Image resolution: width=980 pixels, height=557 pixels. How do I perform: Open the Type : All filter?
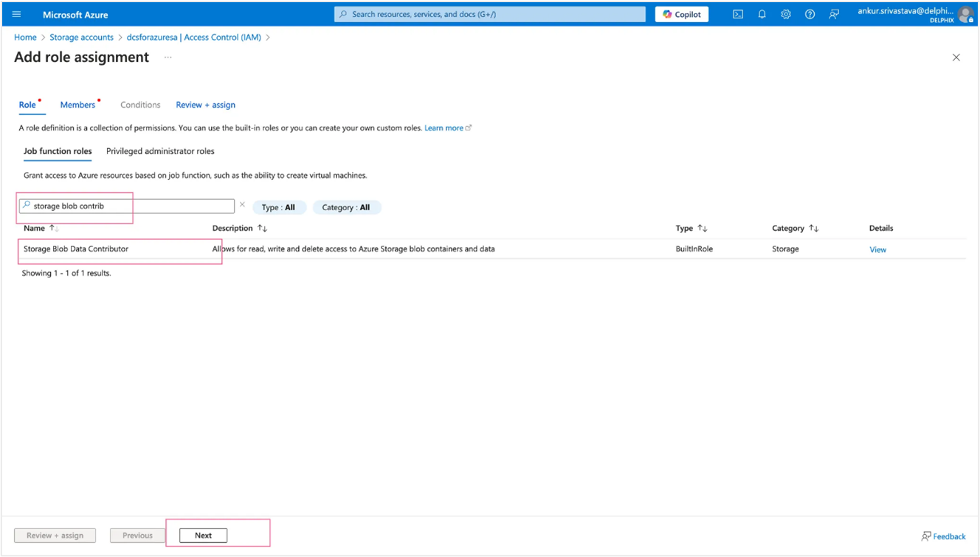(x=279, y=207)
